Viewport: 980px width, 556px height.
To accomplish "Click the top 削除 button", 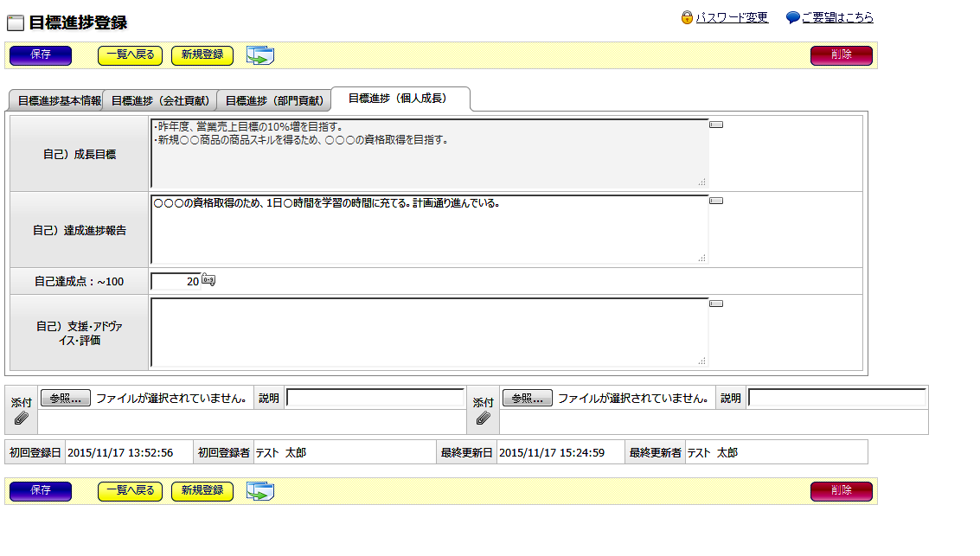I will click(x=841, y=55).
